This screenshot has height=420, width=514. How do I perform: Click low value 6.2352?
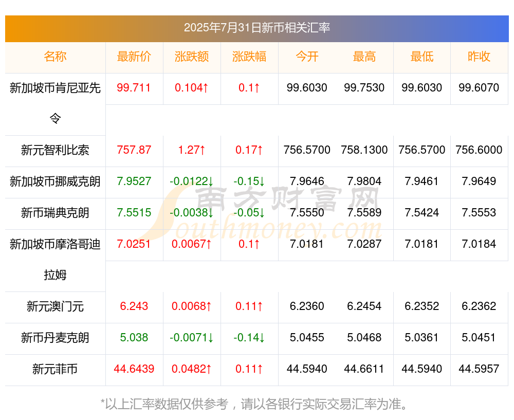tap(421, 306)
